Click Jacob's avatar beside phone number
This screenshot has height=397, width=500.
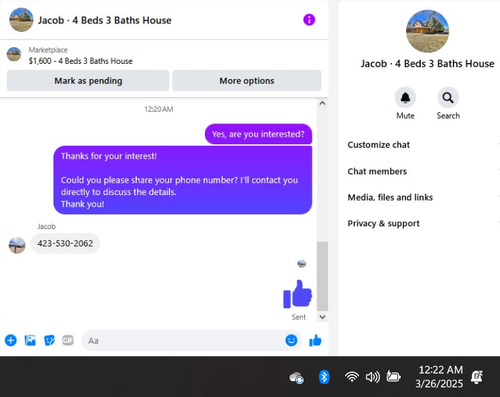point(17,245)
